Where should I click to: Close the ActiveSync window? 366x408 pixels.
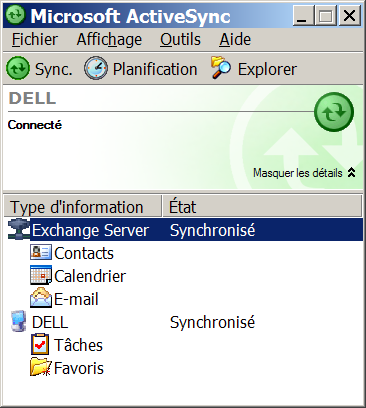click(349, 16)
